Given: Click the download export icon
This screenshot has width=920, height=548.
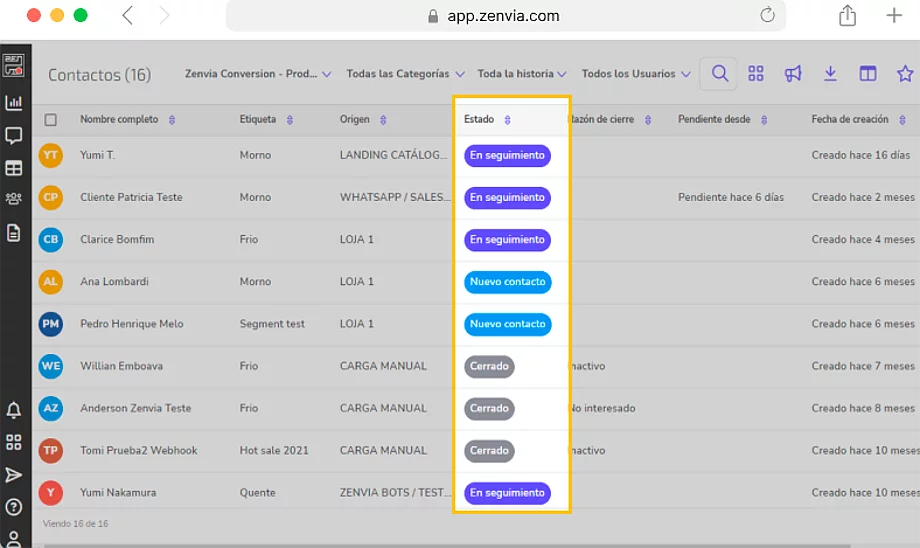Looking at the screenshot, I should [x=830, y=73].
